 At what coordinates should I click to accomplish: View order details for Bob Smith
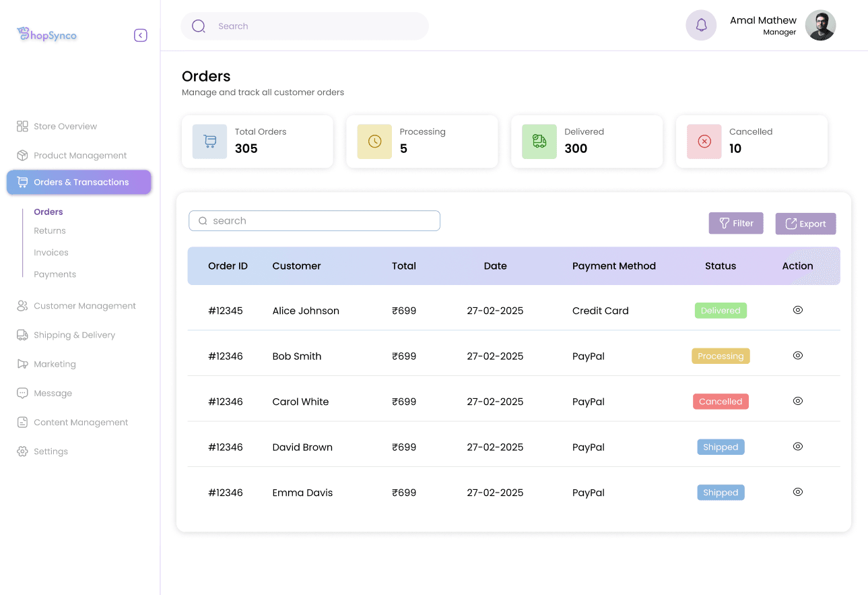click(798, 355)
